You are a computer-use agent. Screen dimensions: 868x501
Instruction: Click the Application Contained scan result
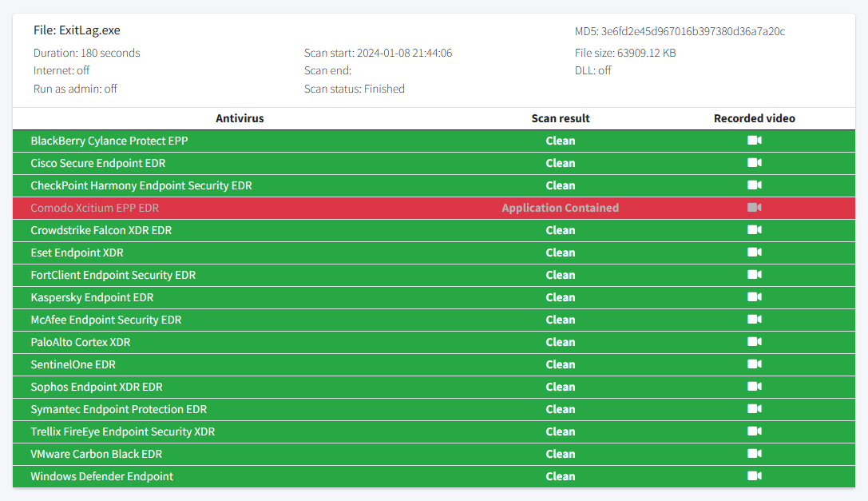tap(561, 208)
